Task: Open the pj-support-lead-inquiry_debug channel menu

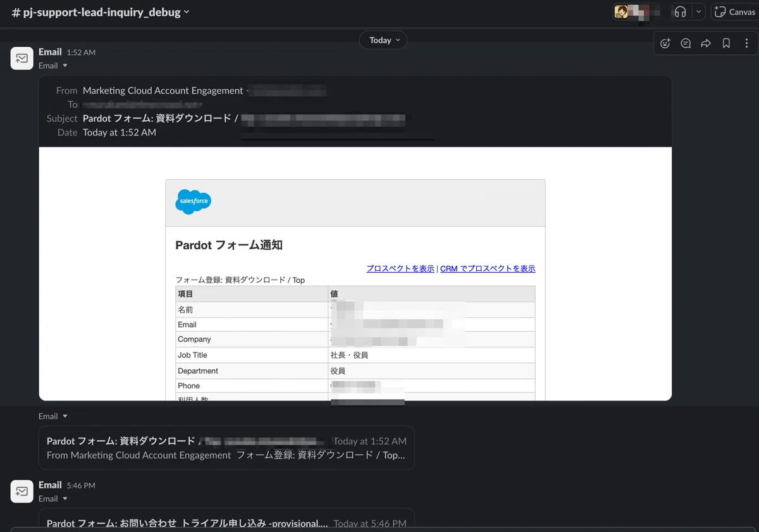Action: tap(101, 12)
